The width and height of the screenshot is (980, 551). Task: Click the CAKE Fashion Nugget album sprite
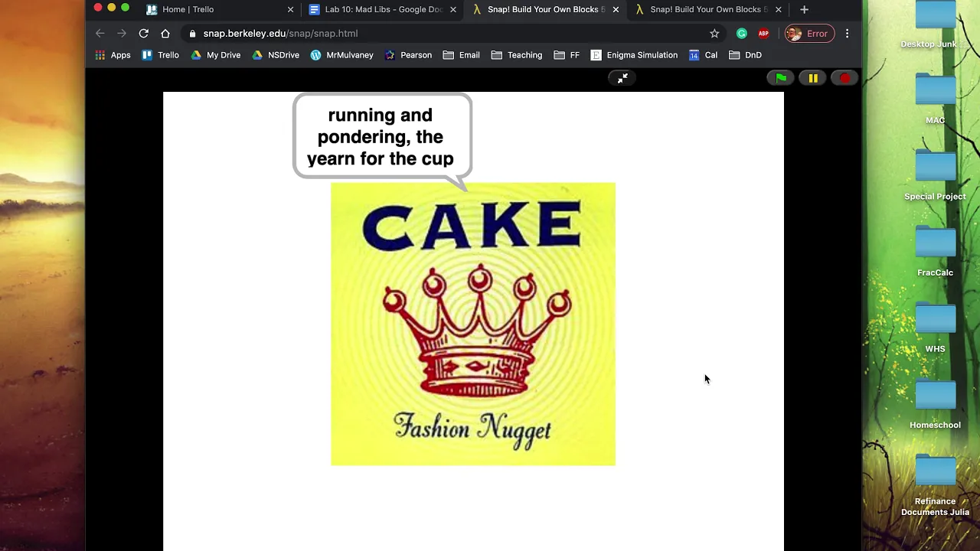pyautogui.click(x=473, y=324)
